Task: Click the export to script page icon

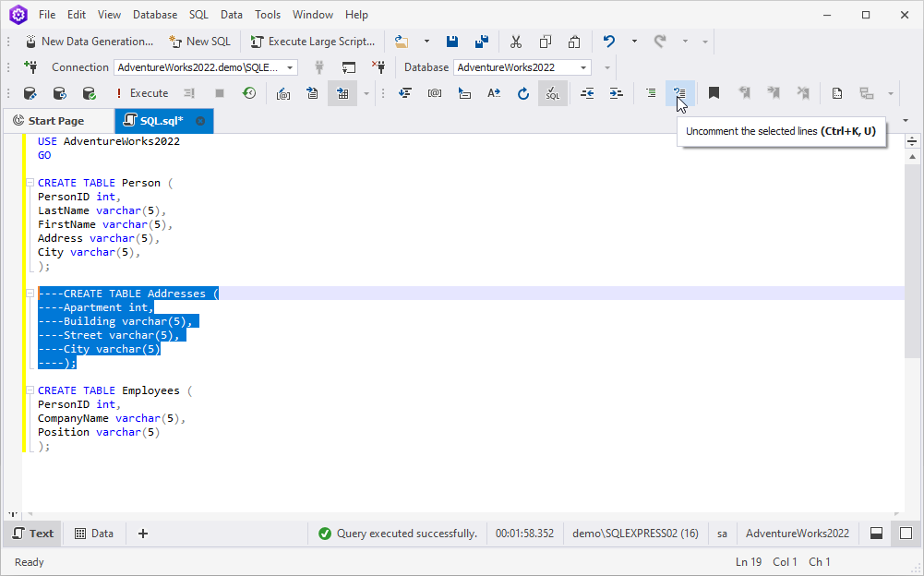Action: click(312, 93)
